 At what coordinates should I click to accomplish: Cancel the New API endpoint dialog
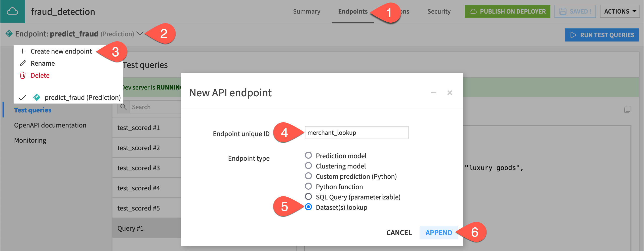(x=399, y=233)
